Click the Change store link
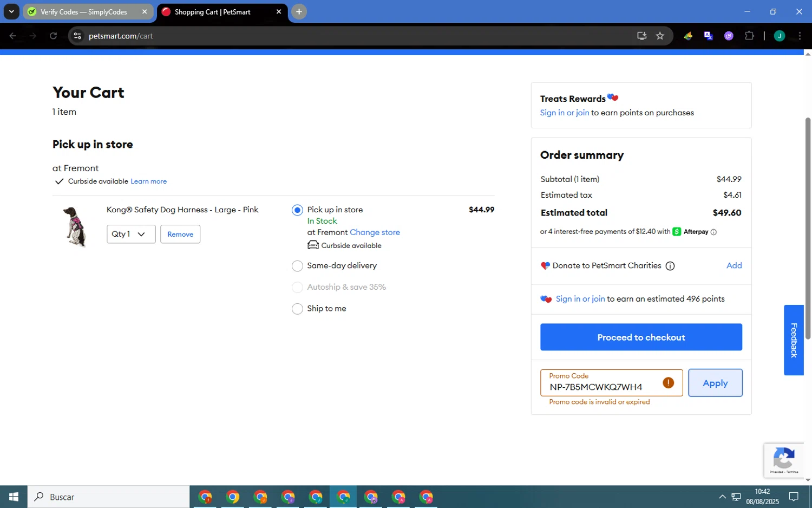Screen dimensions: 812x508 (x=375, y=232)
